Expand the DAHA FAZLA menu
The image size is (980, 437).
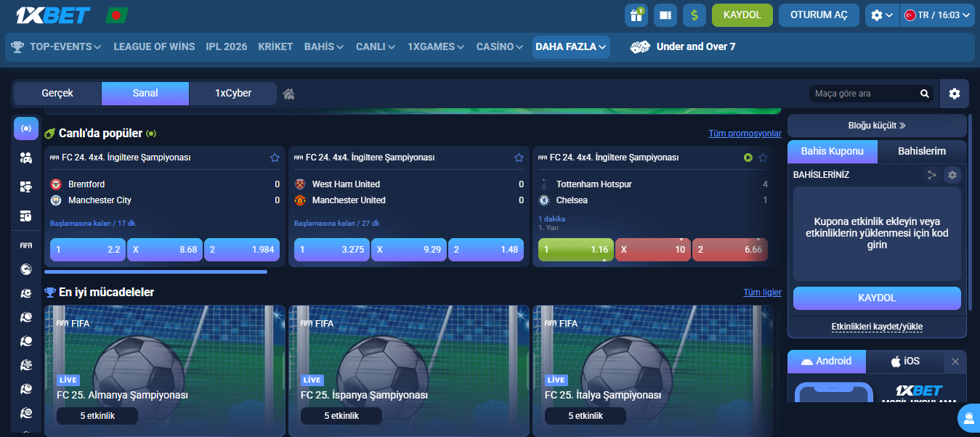pos(571,46)
